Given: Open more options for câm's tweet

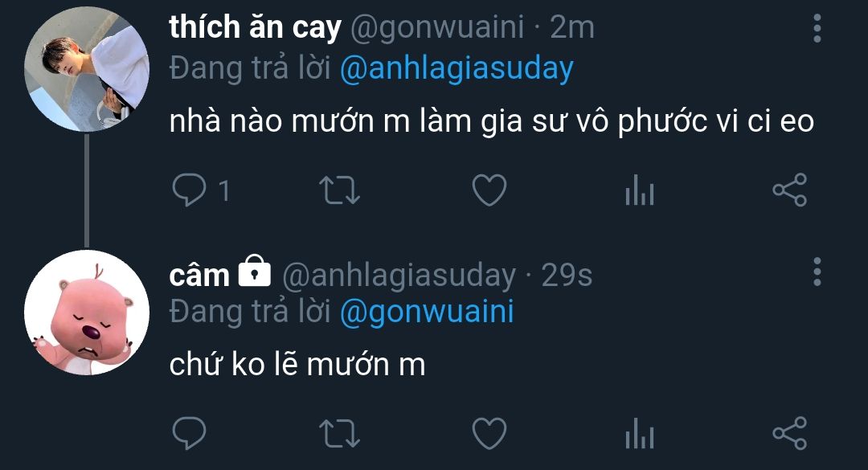Looking at the screenshot, I should pyautogui.click(x=817, y=272).
